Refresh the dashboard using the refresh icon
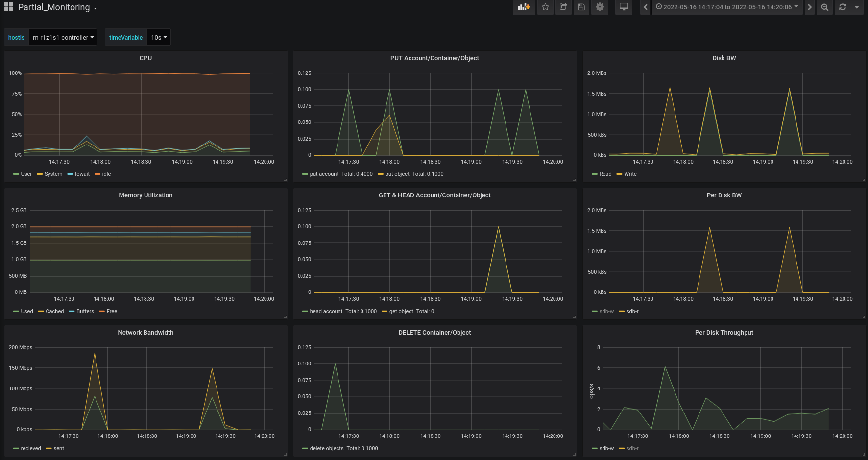This screenshot has height=460, width=868. pyautogui.click(x=843, y=7)
